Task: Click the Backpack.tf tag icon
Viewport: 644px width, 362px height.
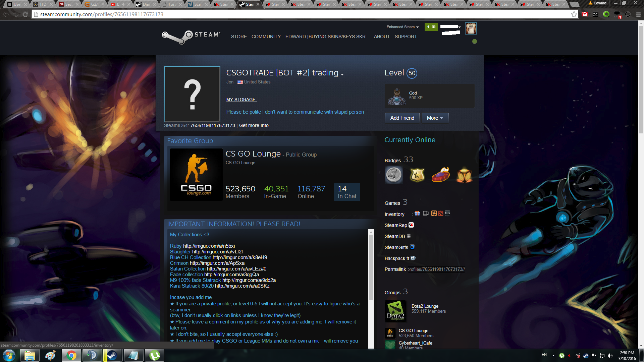Action: coord(413,258)
